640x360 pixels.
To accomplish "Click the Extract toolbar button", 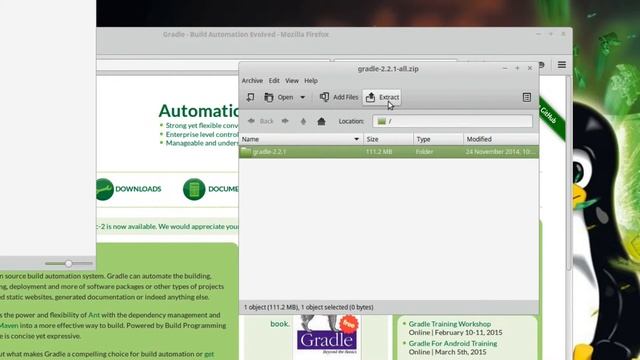I will pyautogui.click(x=382, y=97).
